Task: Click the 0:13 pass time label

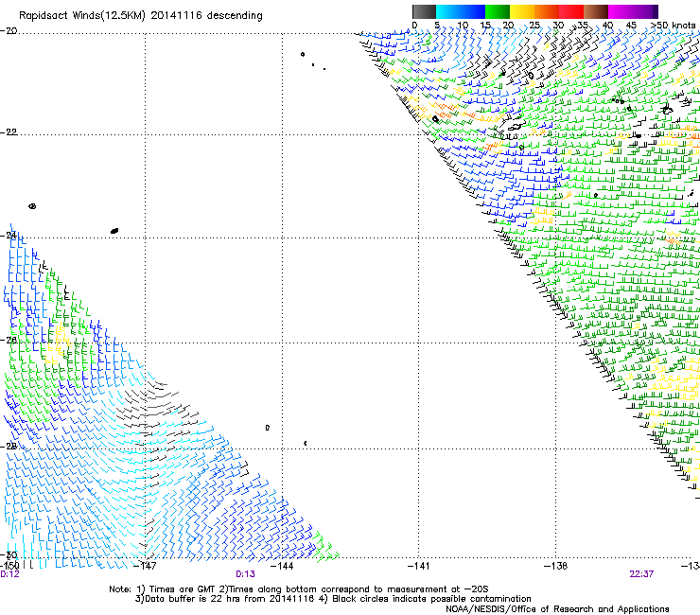Action: pyautogui.click(x=246, y=574)
